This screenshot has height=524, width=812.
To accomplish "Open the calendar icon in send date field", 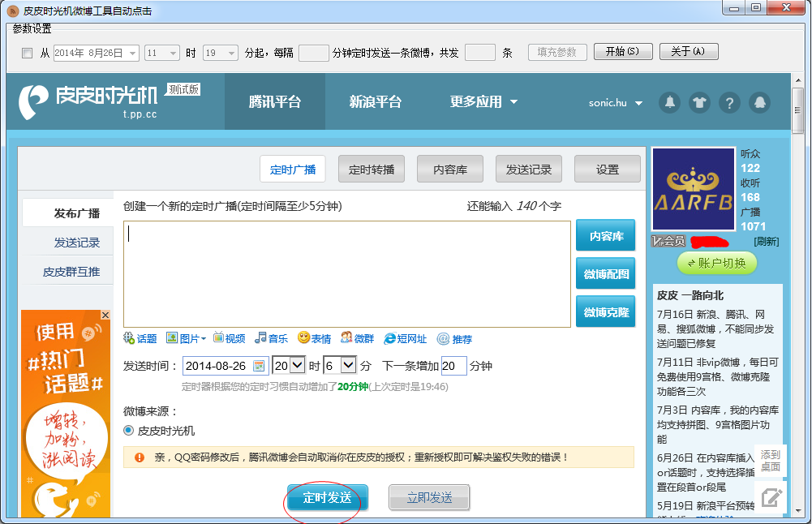I will 259,366.
